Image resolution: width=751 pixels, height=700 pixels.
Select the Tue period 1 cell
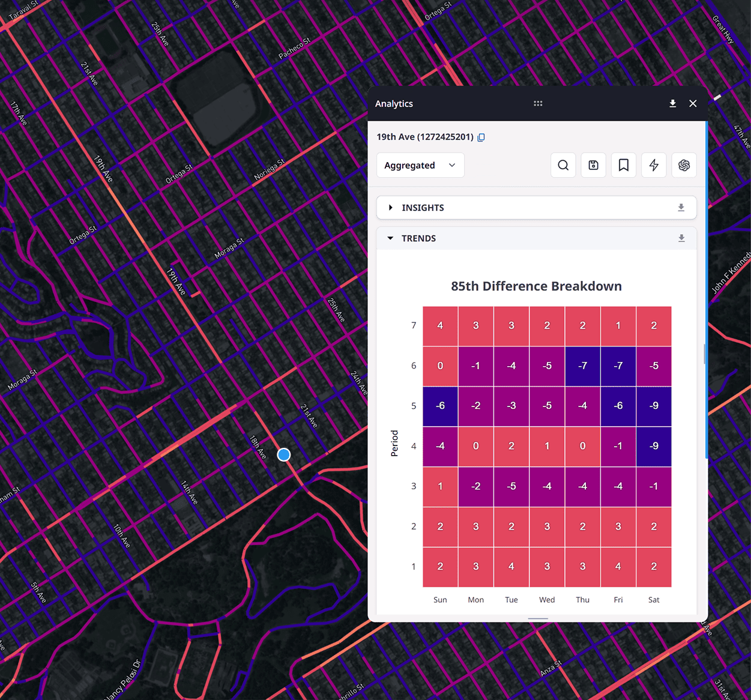tap(511, 567)
